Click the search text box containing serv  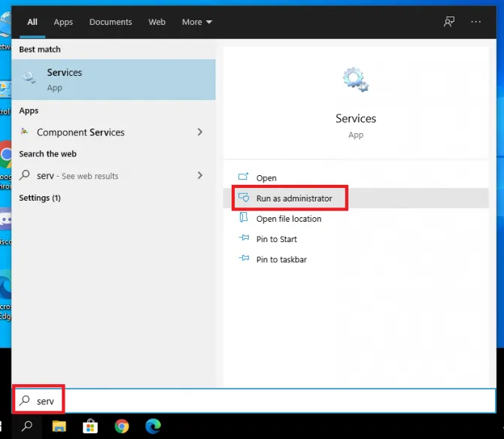pos(263,401)
